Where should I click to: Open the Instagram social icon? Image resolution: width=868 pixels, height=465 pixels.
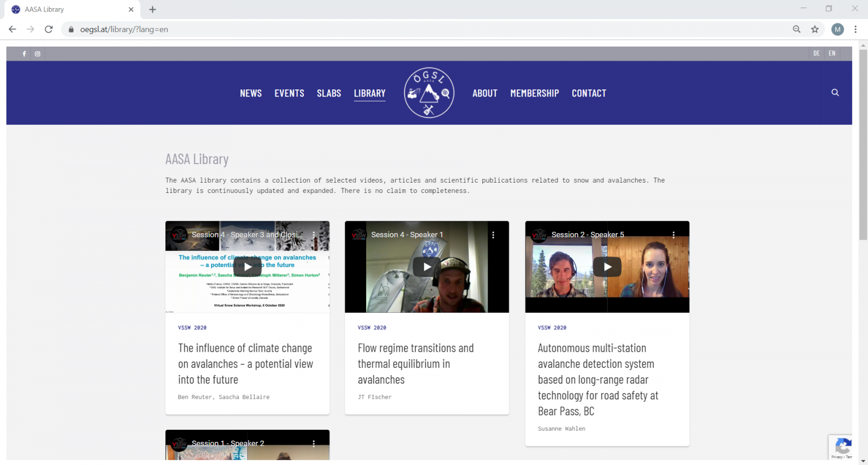pos(37,54)
